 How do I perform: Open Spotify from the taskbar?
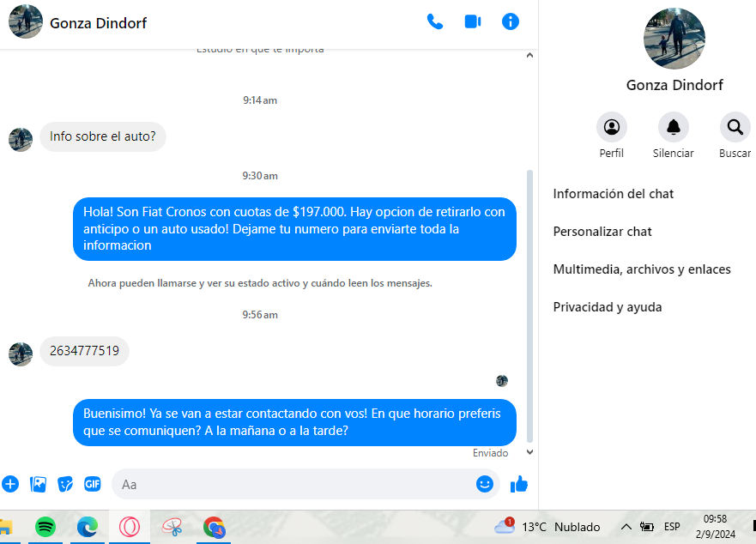point(45,527)
